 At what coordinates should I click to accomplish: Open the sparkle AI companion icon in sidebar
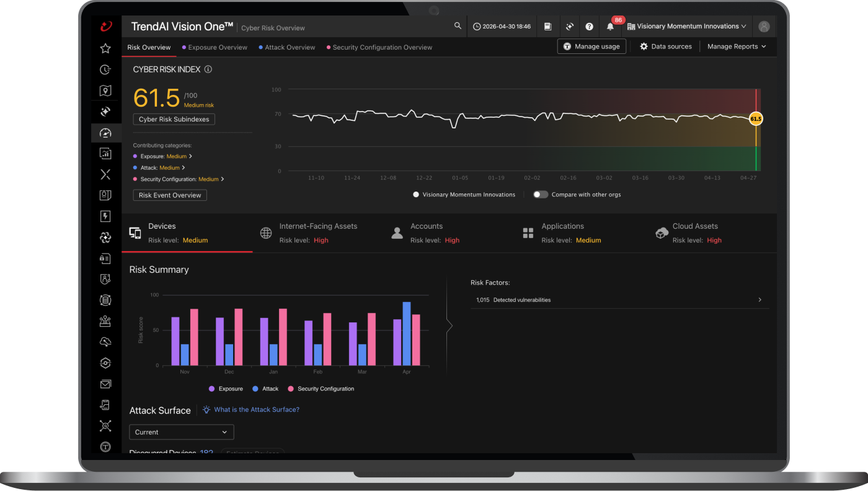pyautogui.click(x=105, y=112)
